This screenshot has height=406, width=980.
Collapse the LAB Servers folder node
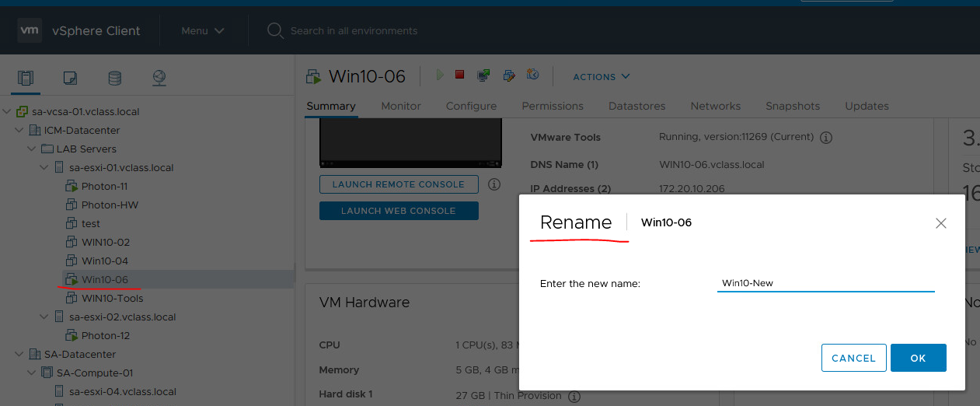point(32,149)
